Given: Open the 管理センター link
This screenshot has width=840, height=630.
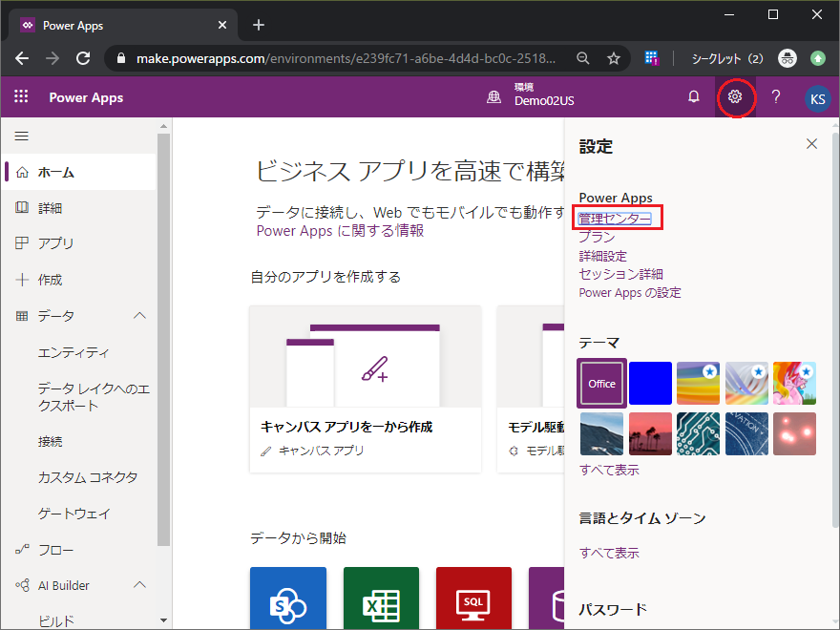Looking at the screenshot, I should [x=615, y=219].
